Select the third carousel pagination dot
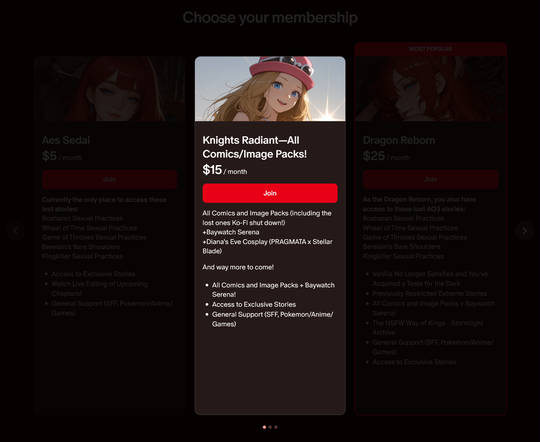The width and height of the screenshot is (540, 442). 276,427
